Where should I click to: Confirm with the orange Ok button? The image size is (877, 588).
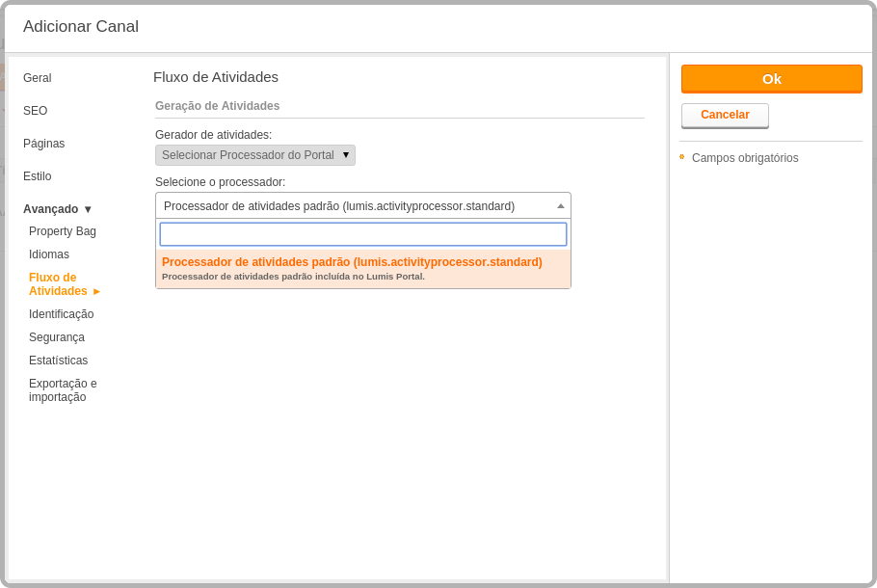pos(771,79)
